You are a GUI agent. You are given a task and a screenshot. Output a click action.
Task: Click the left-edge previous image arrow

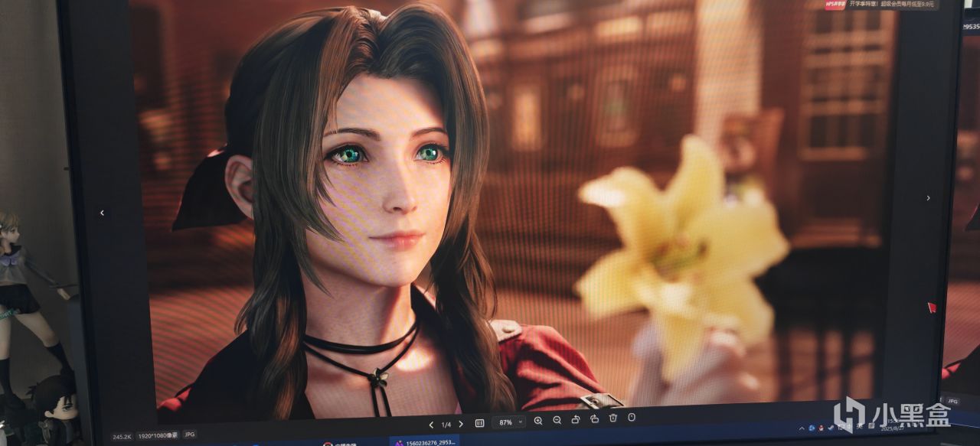tap(102, 213)
